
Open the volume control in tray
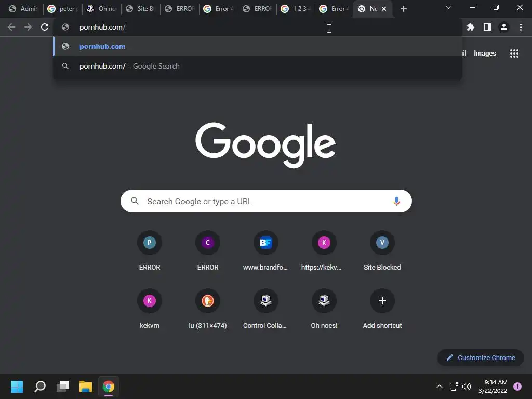tap(467, 387)
